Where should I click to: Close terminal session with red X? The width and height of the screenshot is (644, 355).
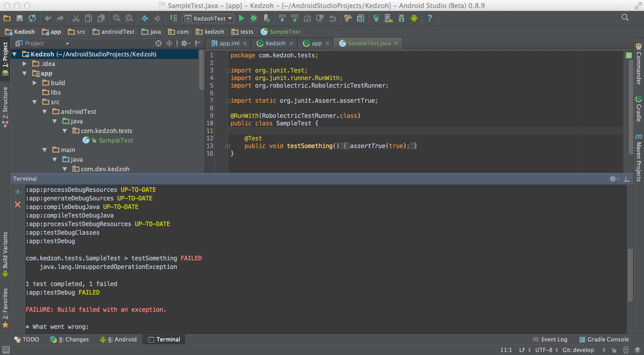17,204
